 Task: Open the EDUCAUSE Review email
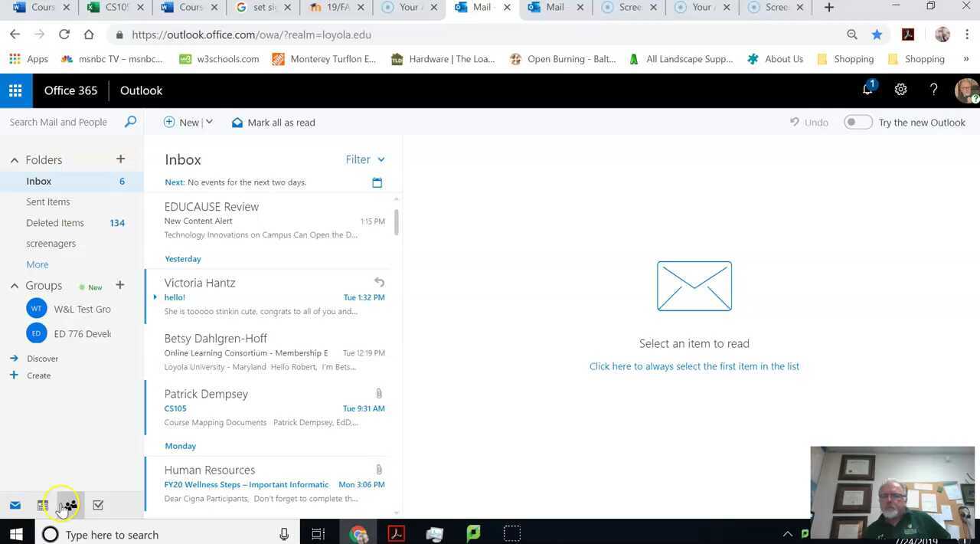coord(268,221)
